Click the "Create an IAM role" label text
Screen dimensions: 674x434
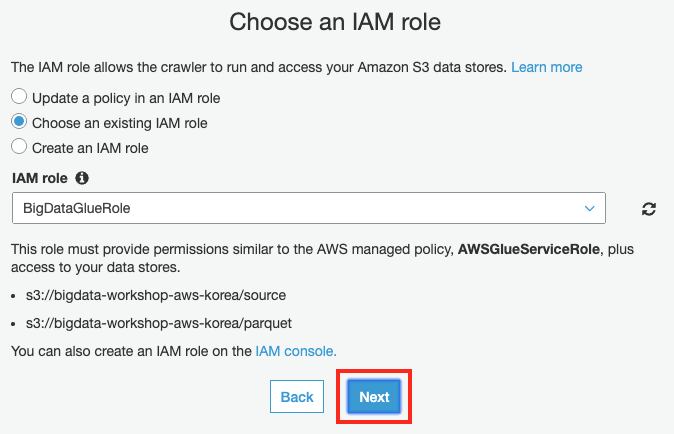90,148
